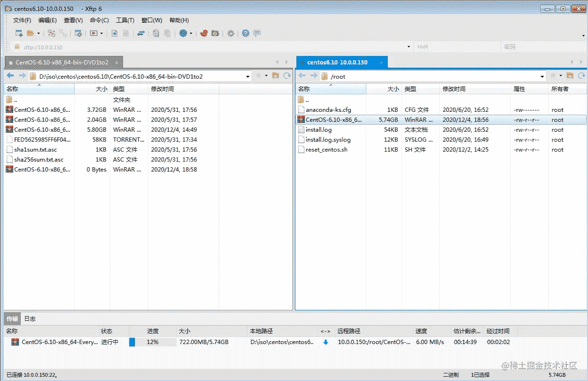Select reset_centos.sh in remote pane
Screen dimensions: 588x381
441,149
